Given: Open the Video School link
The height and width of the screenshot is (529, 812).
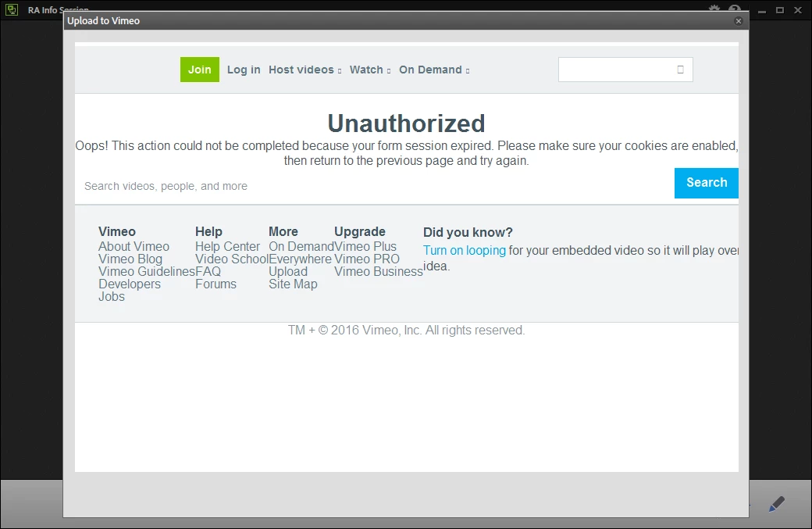Looking at the screenshot, I should (x=231, y=259).
